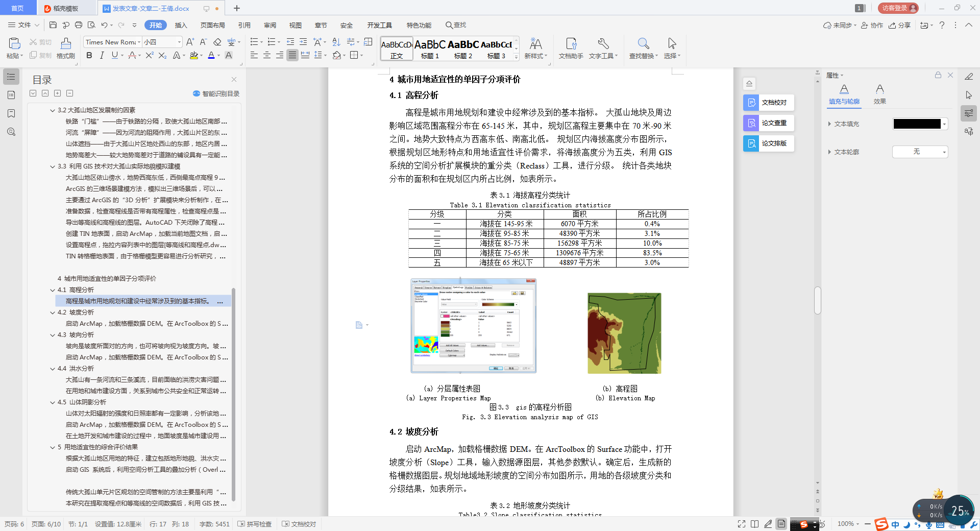Click the Italic formatting icon
Screen dimensions: 980x531
(102, 55)
